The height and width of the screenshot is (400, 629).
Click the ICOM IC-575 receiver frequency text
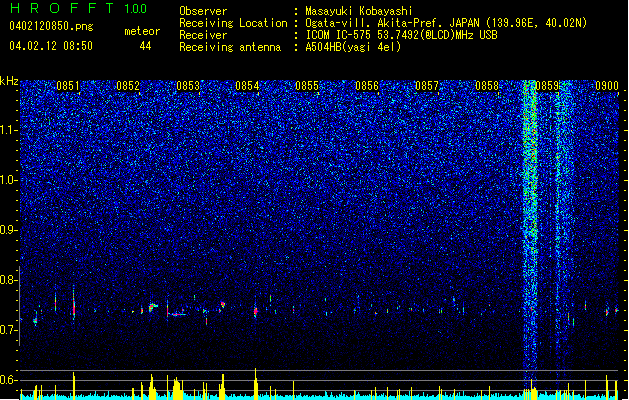[x=402, y=35]
